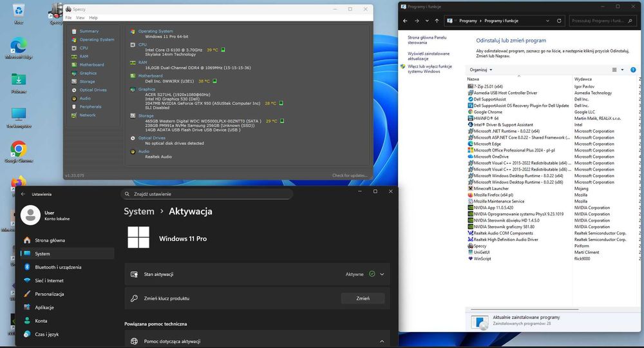This screenshot has width=644, height=348.
Task: Select RAM in Speccy sidebar
Action: [84, 56]
